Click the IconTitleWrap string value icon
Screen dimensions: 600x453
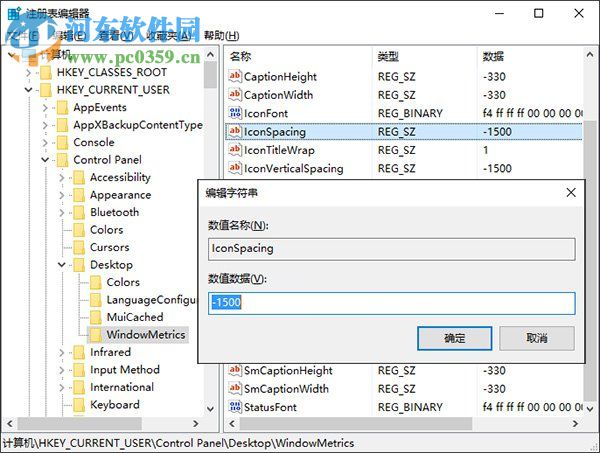click(x=235, y=150)
